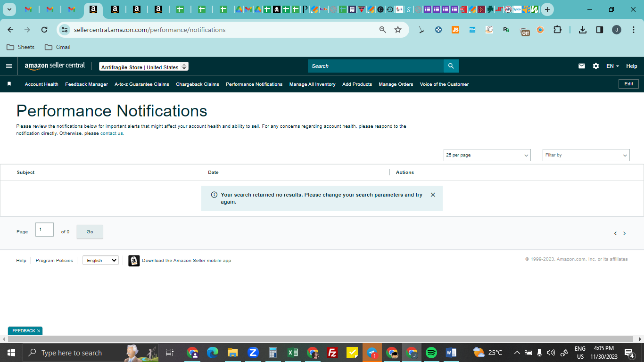Open Performance Notifications menu item
The width and height of the screenshot is (644, 362).
[x=254, y=84]
